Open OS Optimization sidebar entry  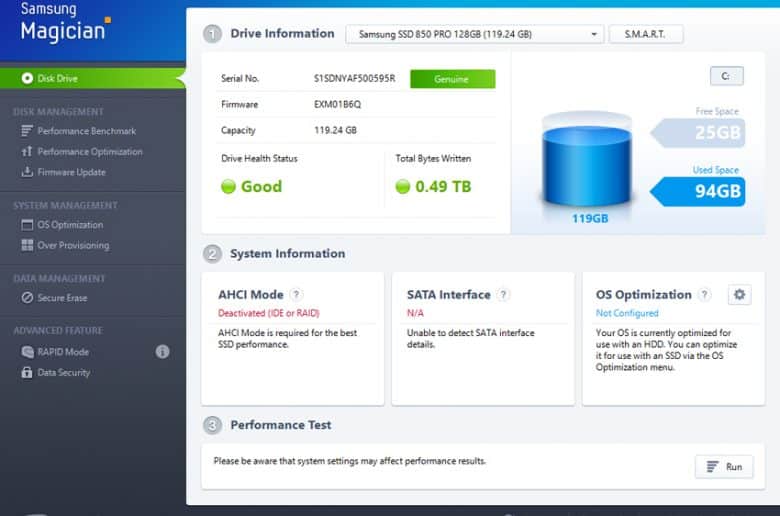click(70, 225)
